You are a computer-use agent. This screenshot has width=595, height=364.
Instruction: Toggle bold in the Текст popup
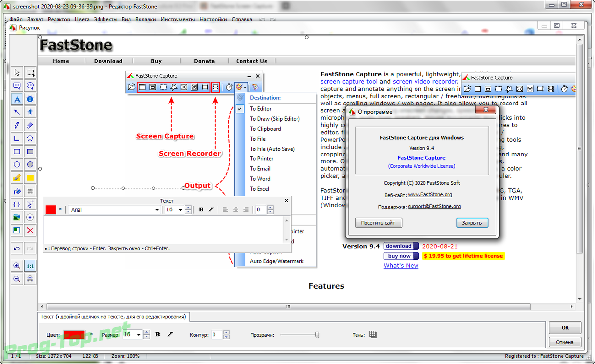point(201,209)
